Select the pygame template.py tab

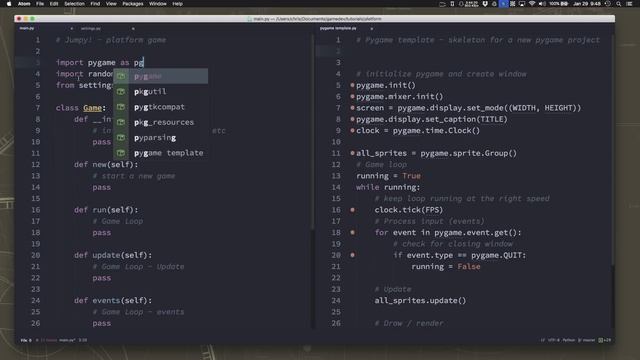tap(338, 29)
